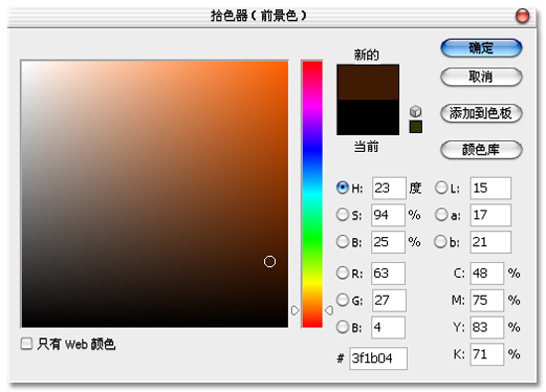Image resolution: width=546 pixels, height=392 pixels.
Task: Select the S saturation radio button
Action: point(342,214)
